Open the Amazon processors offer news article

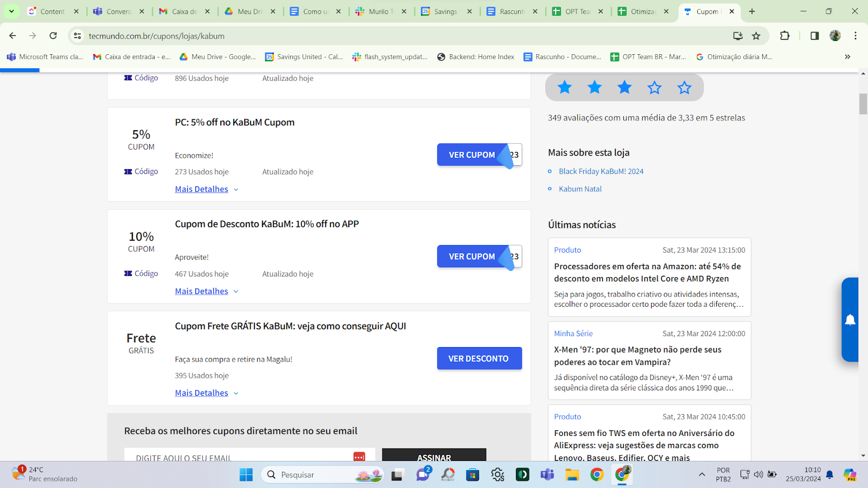[x=648, y=272]
